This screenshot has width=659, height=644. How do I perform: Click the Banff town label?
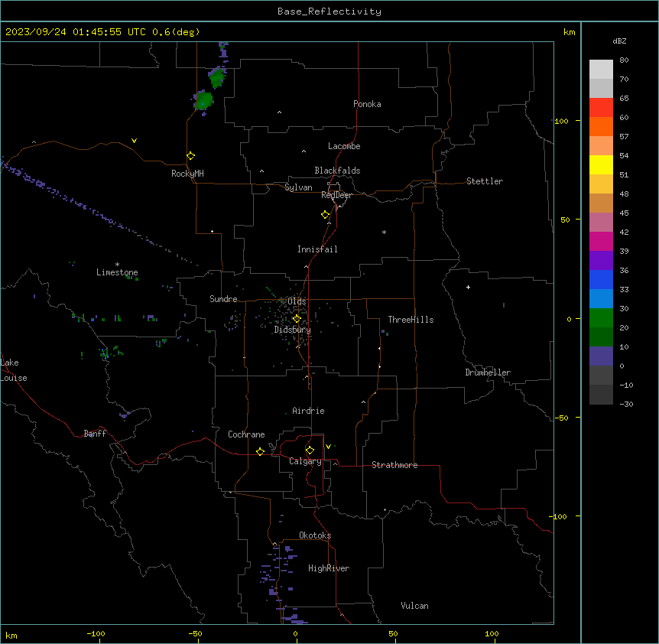95,434
